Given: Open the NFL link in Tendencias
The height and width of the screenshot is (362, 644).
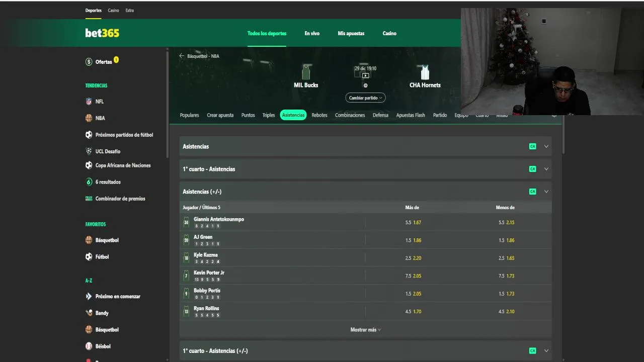Looking at the screenshot, I should 100,102.
